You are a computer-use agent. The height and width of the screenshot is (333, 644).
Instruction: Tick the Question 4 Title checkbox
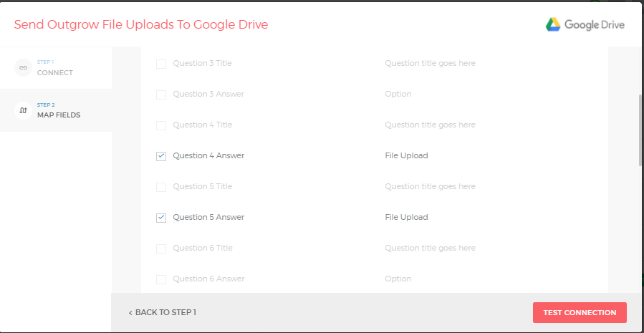click(x=161, y=125)
